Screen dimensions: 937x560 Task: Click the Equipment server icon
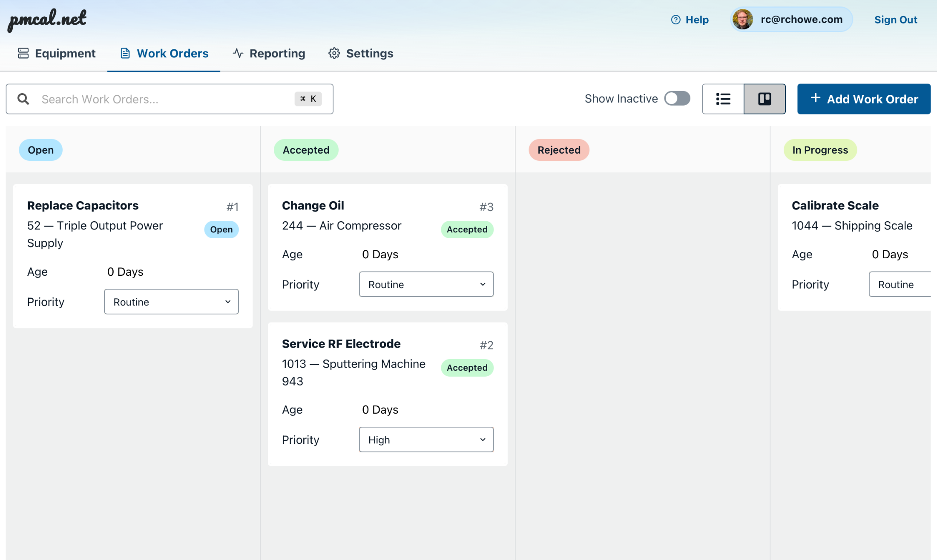coord(23,53)
